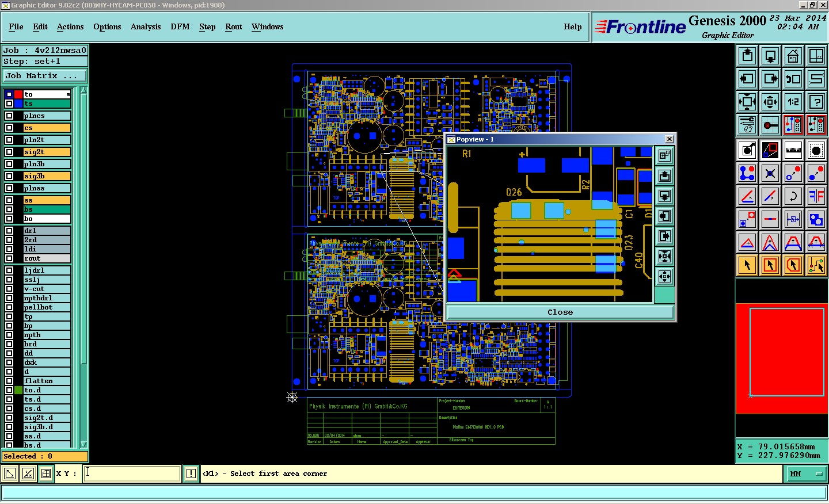Enable the sig2t layer checkbox
This screenshot has width=829, height=504.
[x=9, y=152]
